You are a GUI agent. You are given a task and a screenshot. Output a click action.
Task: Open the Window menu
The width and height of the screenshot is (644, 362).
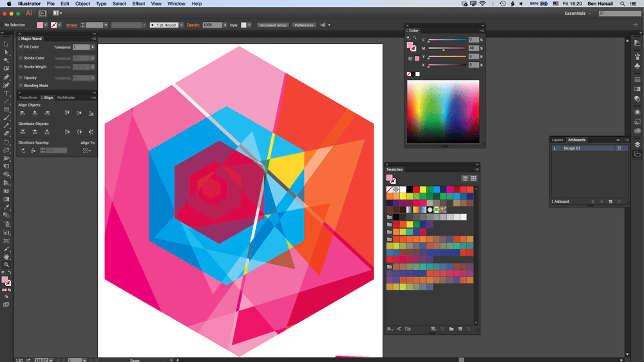coord(176,4)
